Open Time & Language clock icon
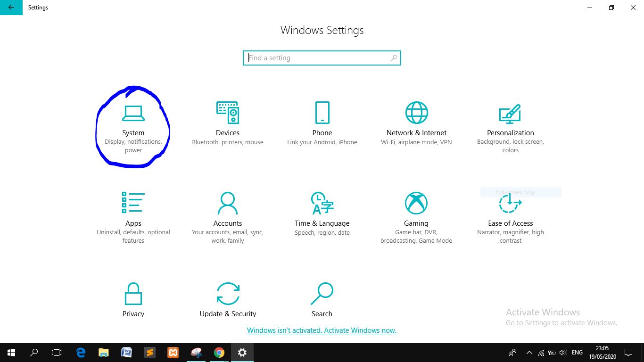 pyautogui.click(x=322, y=203)
